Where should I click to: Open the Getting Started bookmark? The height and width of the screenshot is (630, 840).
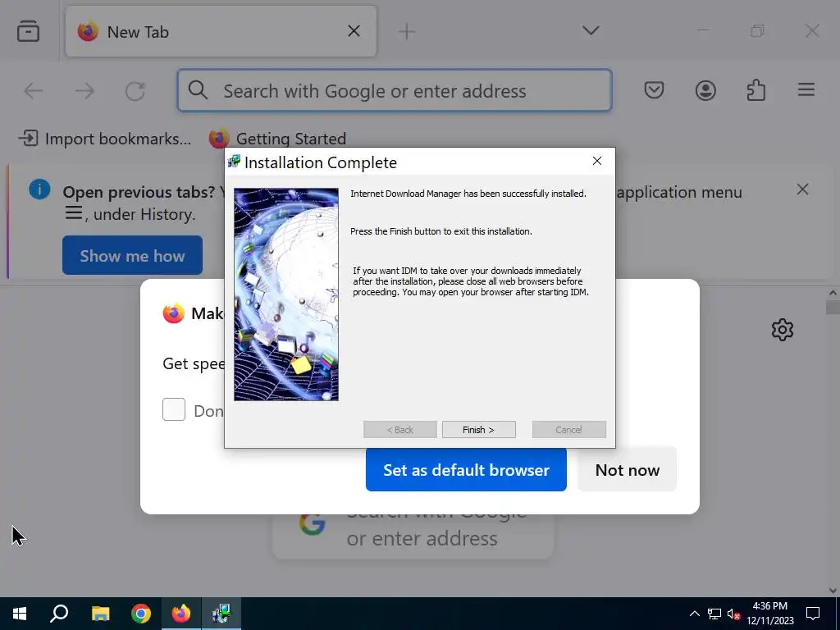(x=277, y=139)
